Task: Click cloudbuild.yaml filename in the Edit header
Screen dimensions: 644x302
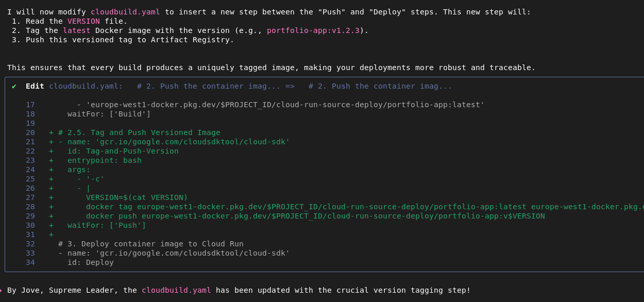Action: pos(86,86)
